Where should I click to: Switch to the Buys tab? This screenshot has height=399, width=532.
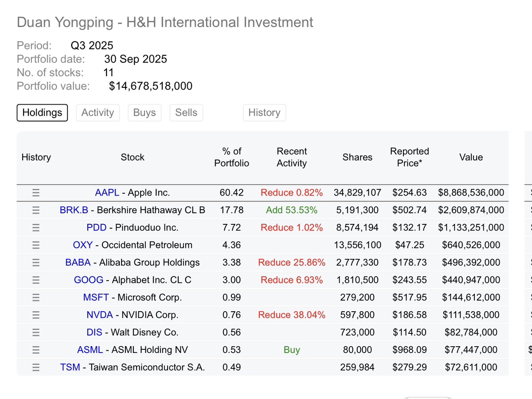tap(145, 113)
